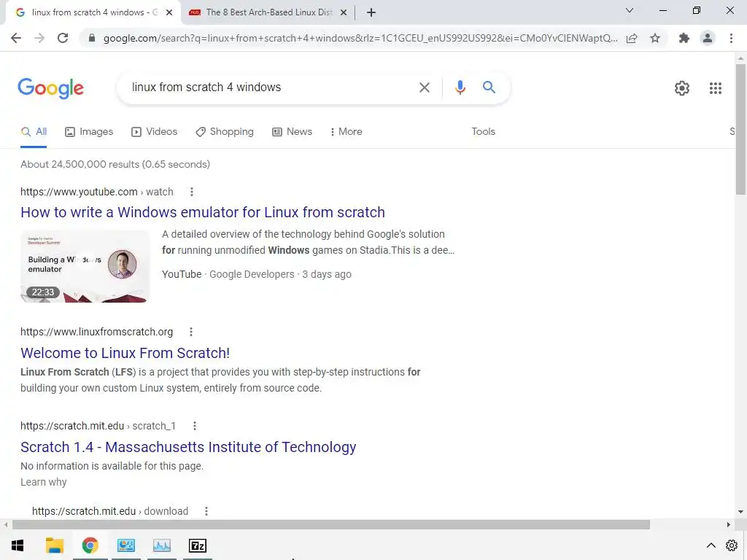Open options for the linuxfromscratch.org result
The width and height of the screenshot is (747, 560).
(x=191, y=332)
